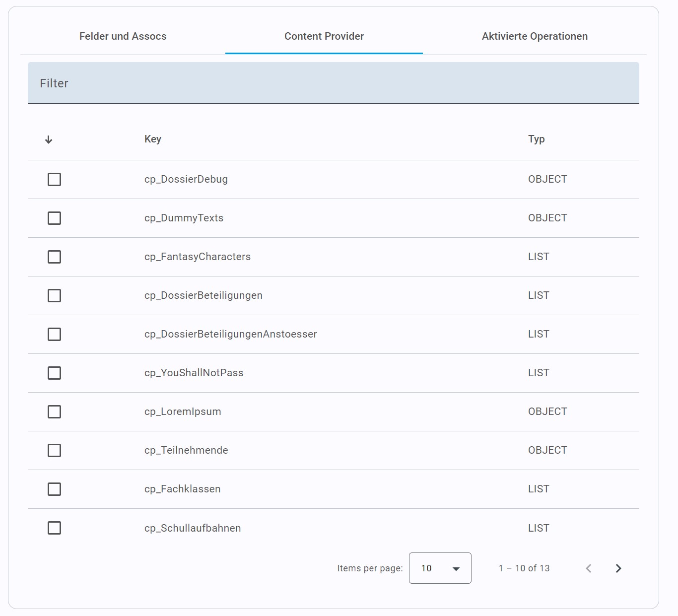The width and height of the screenshot is (678, 616).
Task: Click the cp_Schullaufbahnen key text
Action: [x=193, y=528]
